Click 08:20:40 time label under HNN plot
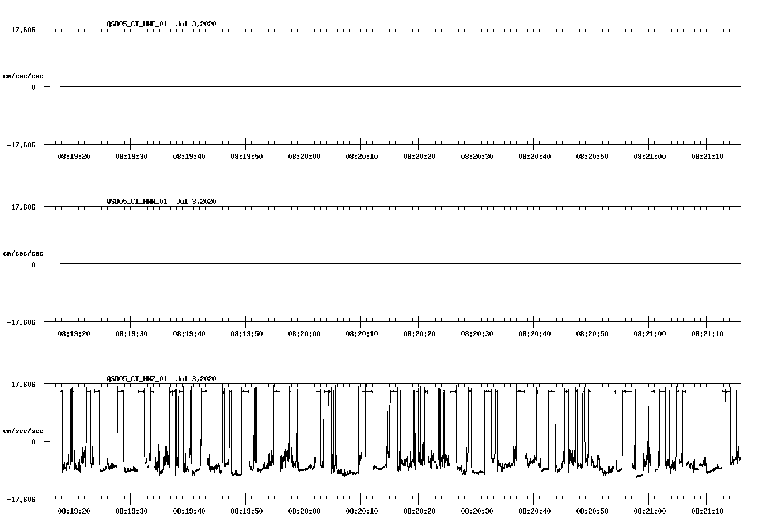The width and height of the screenshot is (782, 532). point(534,333)
